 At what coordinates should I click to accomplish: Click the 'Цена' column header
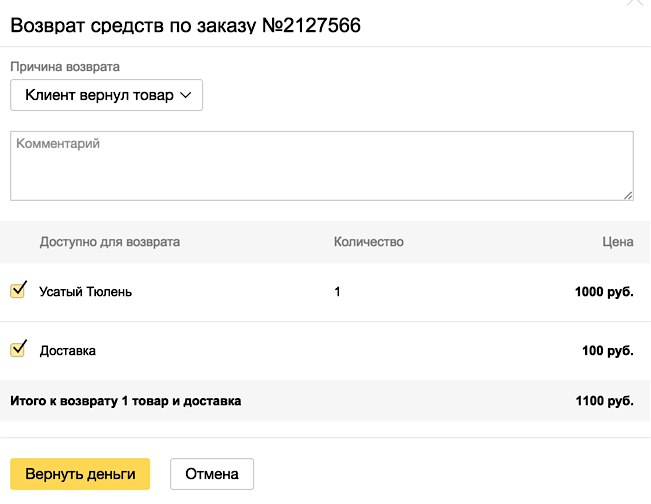[618, 242]
